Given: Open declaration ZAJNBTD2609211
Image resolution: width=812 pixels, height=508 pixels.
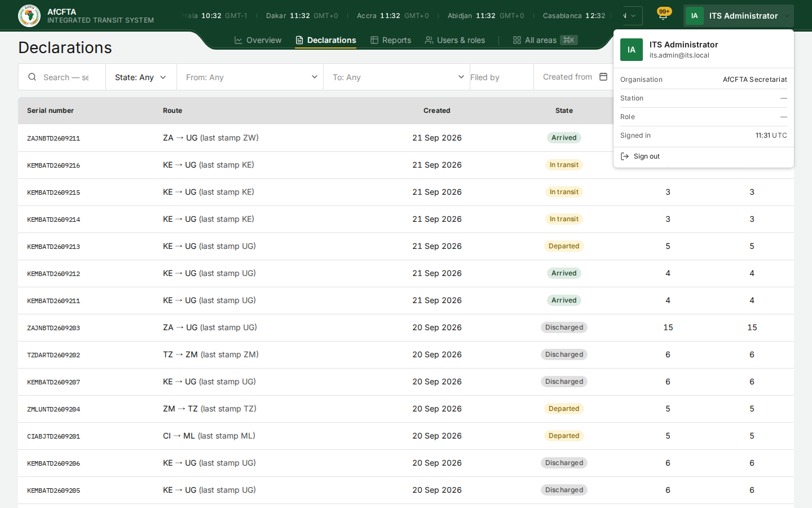Looking at the screenshot, I should click(54, 138).
